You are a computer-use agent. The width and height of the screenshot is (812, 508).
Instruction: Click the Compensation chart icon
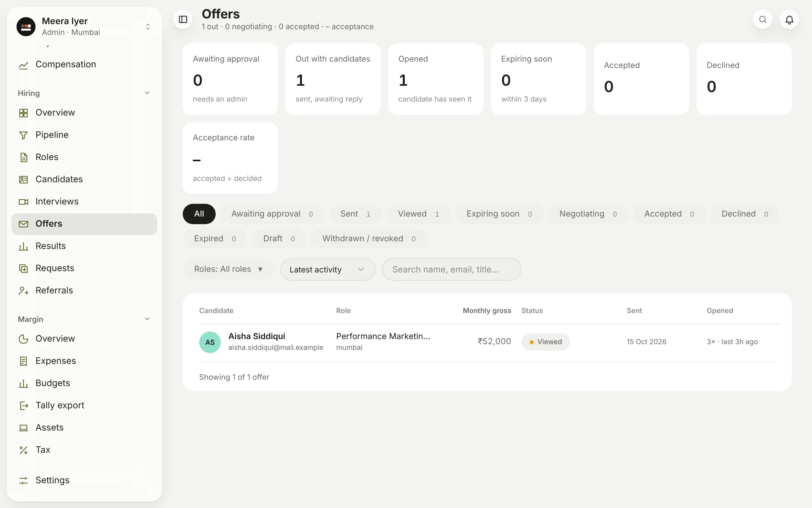tap(23, 65)
